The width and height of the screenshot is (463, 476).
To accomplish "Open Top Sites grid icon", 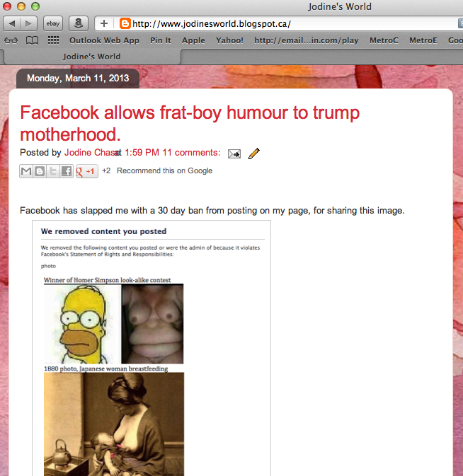I will (x=53, y=40).
